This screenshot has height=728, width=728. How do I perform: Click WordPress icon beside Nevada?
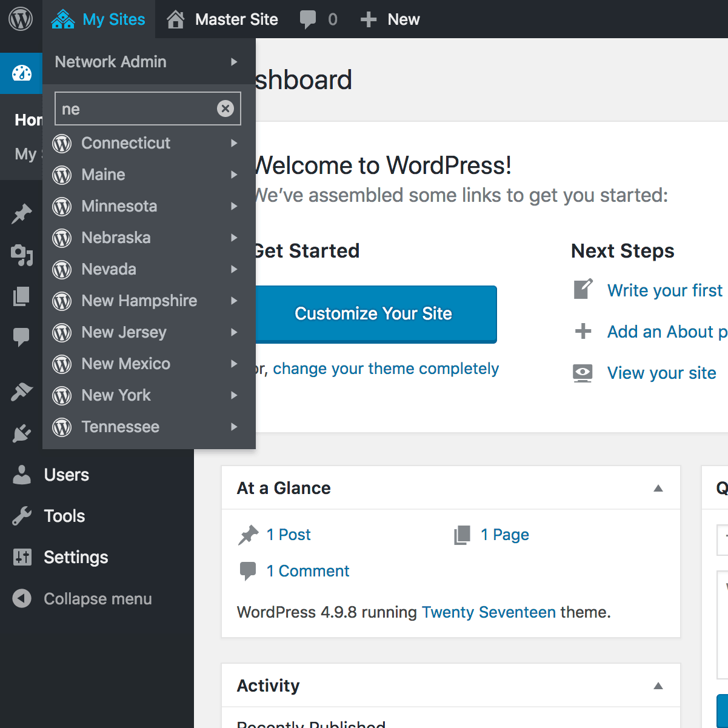[62, 270]
